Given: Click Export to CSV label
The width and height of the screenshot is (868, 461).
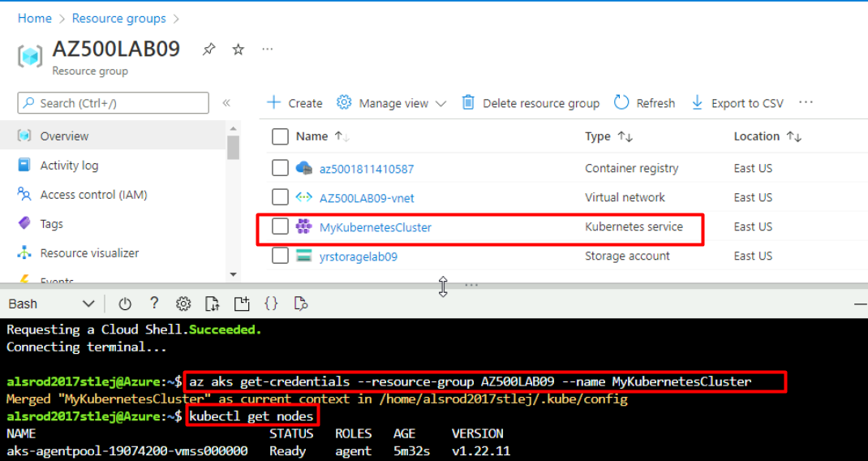Looking at the screenshot, I should 747,103.
